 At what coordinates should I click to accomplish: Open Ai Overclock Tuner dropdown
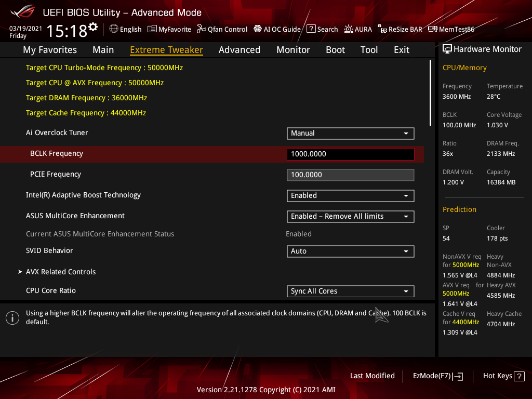(351, 134)
